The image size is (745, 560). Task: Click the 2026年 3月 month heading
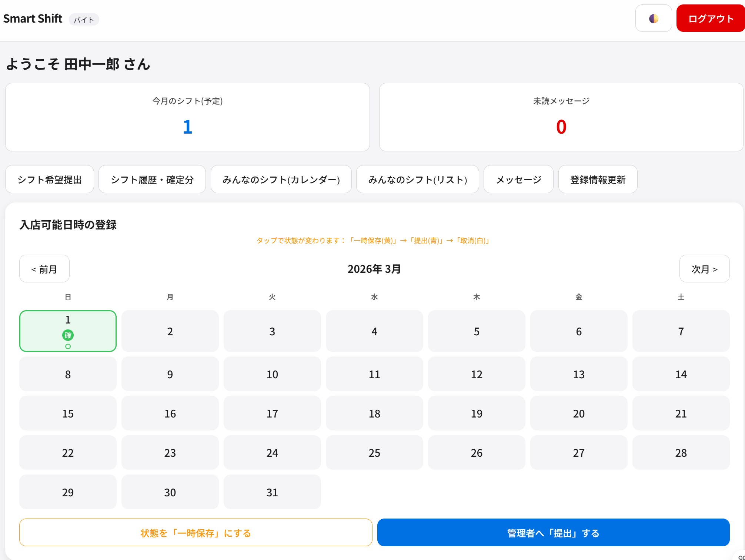point(374,269)
